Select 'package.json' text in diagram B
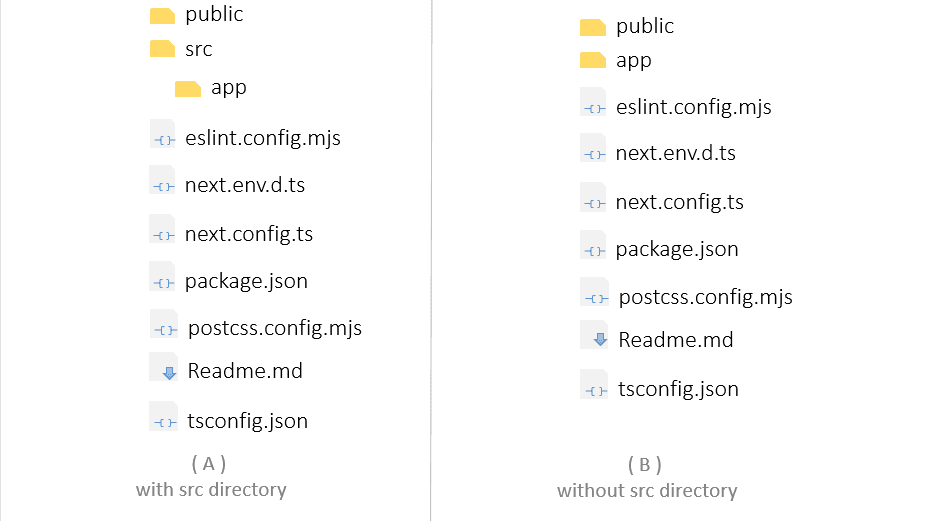The height and width of the screenshot is (521, 925). click(677, 250)
